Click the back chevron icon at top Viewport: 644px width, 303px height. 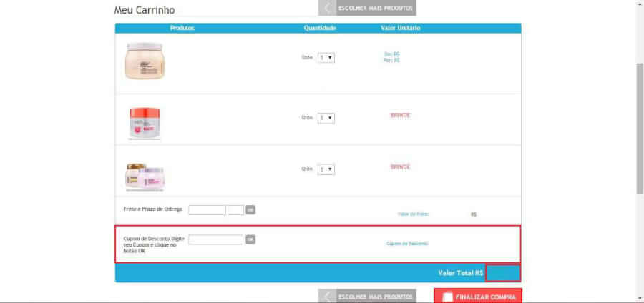(x=327, y=8)
